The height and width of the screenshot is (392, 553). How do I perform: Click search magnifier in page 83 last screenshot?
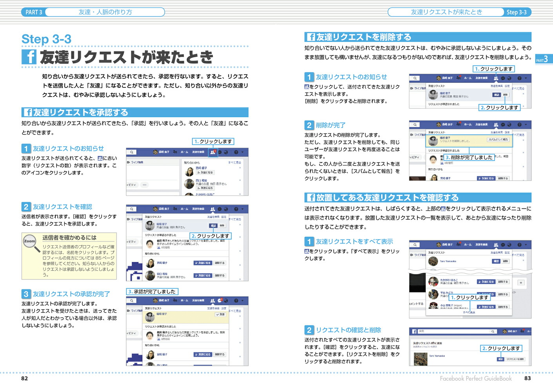pyautogui.click(x=493, y=332)
